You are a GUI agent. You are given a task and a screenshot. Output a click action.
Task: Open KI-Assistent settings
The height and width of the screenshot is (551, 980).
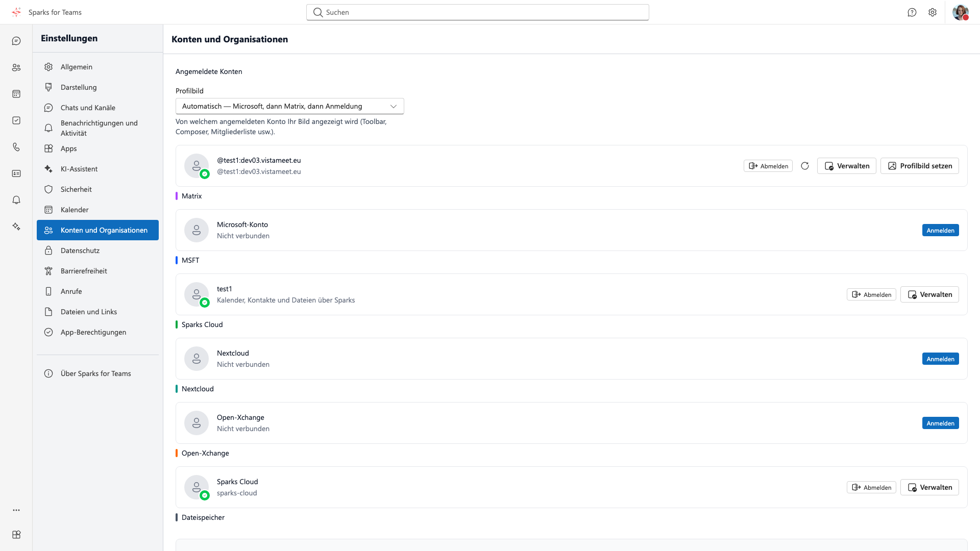pyautogui.click(x=97, y=169)
